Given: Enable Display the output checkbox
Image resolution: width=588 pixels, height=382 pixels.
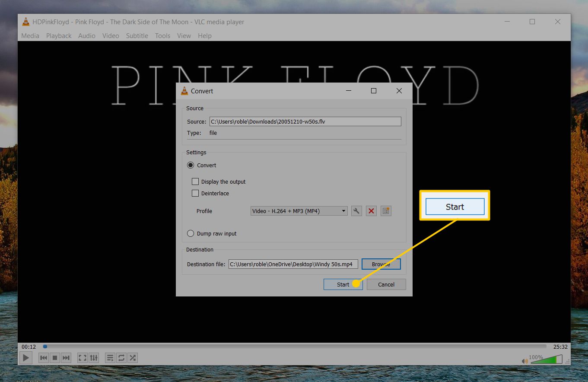Looking at the screenshot, I should click(x=195, y=181).
